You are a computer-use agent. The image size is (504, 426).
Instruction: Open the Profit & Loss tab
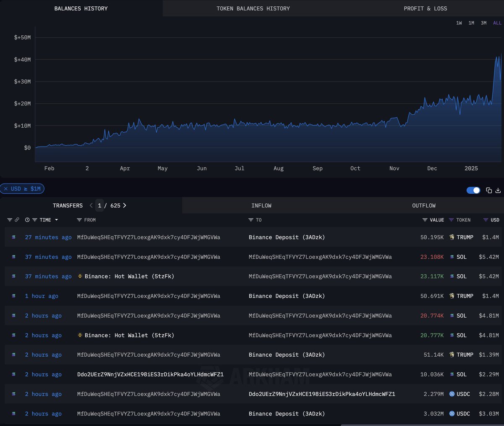coord(425,8)
